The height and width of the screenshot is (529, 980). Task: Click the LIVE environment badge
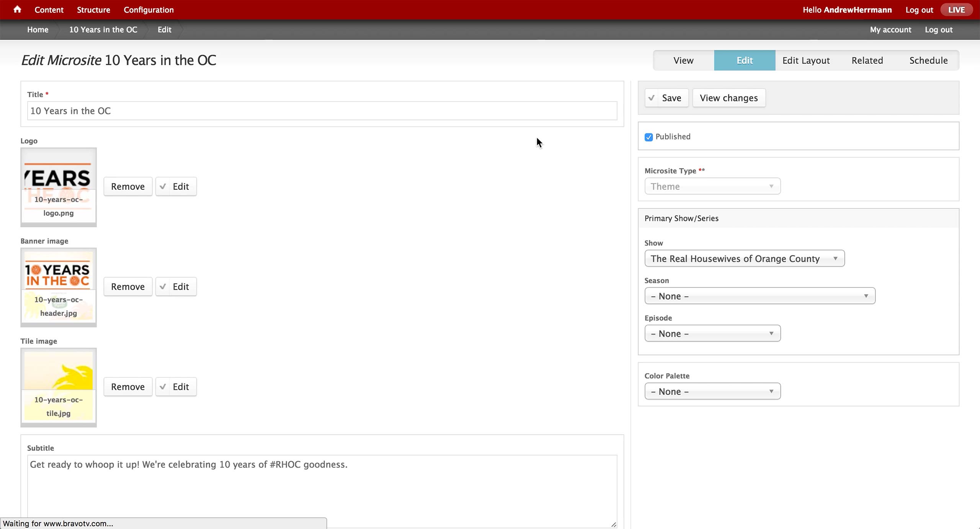click(x=956, y=10)
